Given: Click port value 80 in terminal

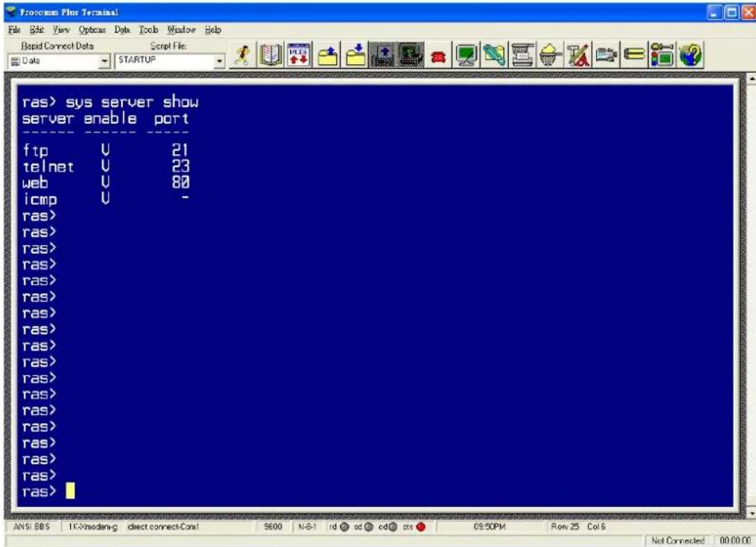Looking at the screenshot, I should (181, 183).
